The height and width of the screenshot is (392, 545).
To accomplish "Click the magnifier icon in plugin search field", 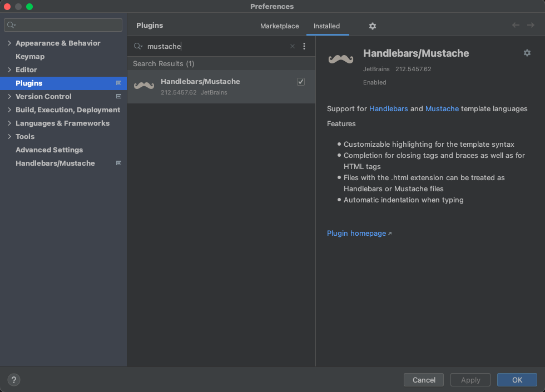I will [138, 46].
